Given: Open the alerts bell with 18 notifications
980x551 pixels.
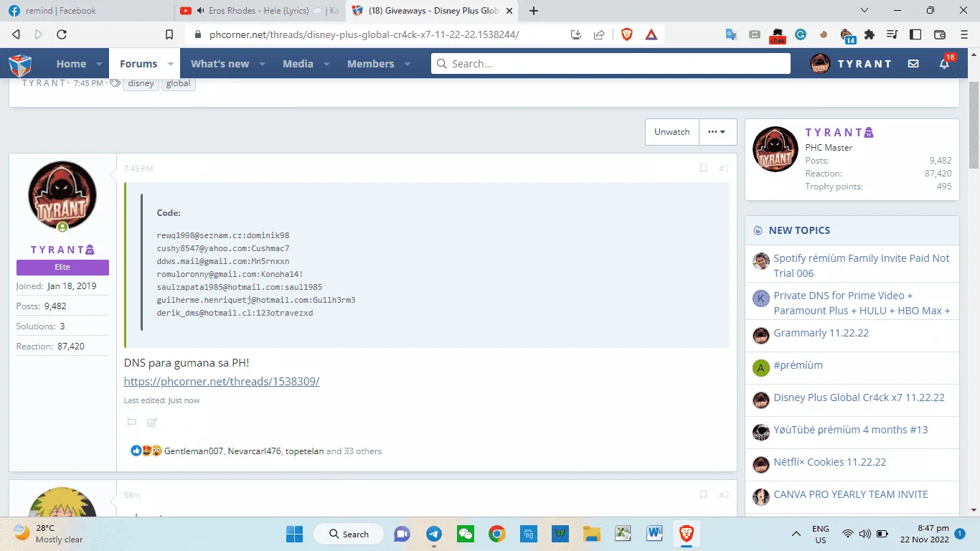Looking at the screenshot, I should (x=946, y=63).
